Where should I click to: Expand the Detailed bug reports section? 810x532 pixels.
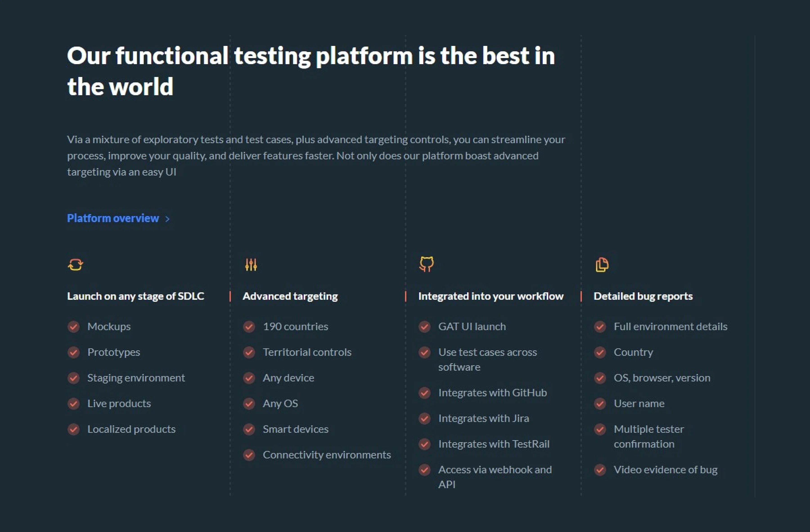(643, 296)
